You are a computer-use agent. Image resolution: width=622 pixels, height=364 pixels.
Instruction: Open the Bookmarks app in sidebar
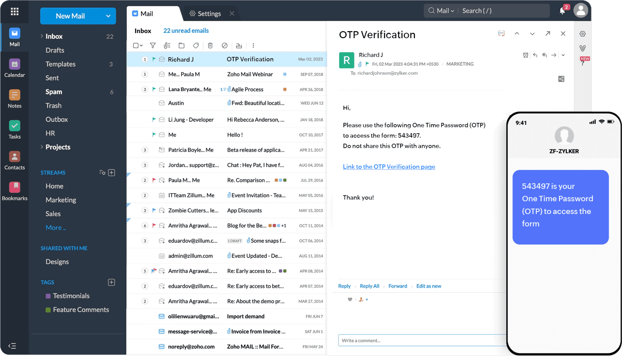pos(14,191)
